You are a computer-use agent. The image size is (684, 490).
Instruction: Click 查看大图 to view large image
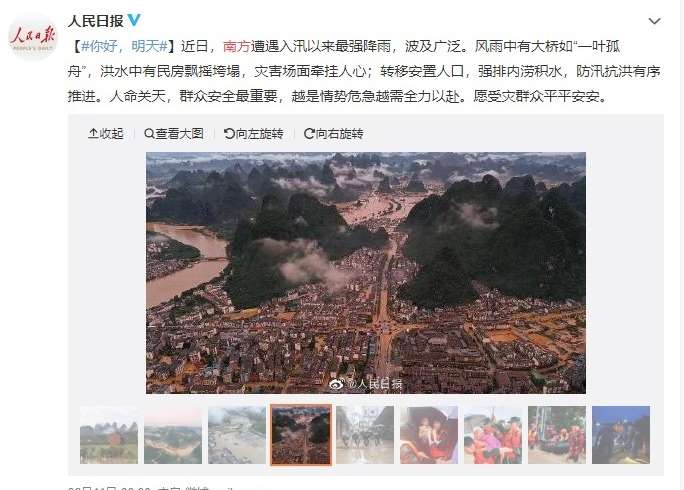(174, 134)
